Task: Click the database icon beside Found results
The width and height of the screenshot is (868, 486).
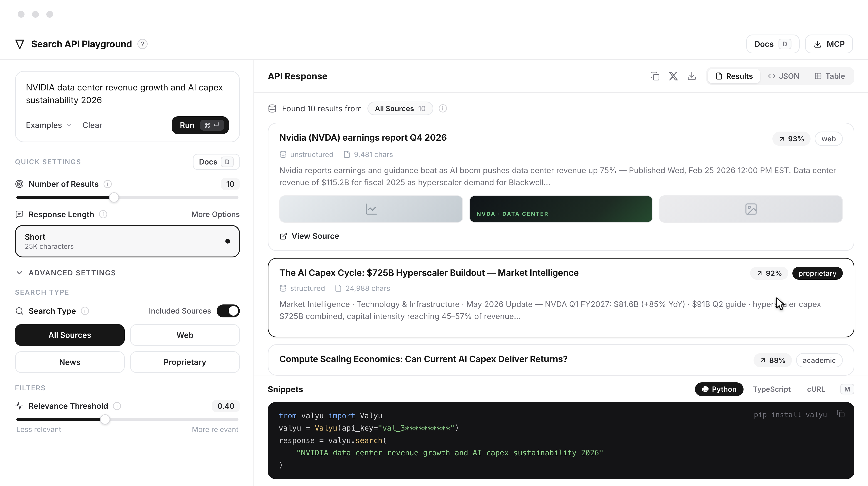Action: (x=272, y=109)
